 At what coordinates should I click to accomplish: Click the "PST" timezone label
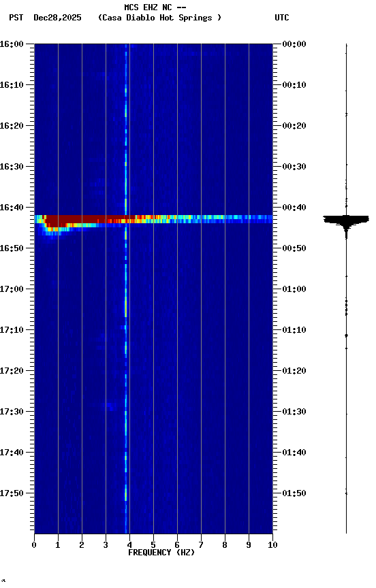(16, 18)
